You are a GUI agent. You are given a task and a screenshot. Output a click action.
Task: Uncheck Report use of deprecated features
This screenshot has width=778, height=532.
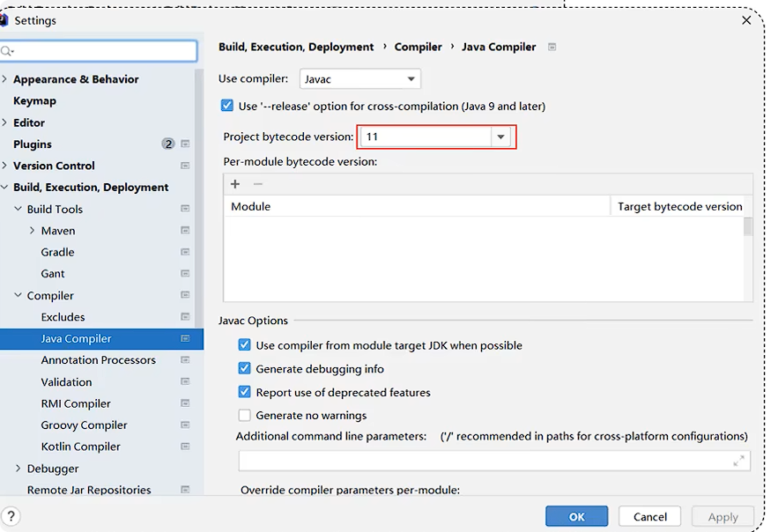(x=245, y=392)
